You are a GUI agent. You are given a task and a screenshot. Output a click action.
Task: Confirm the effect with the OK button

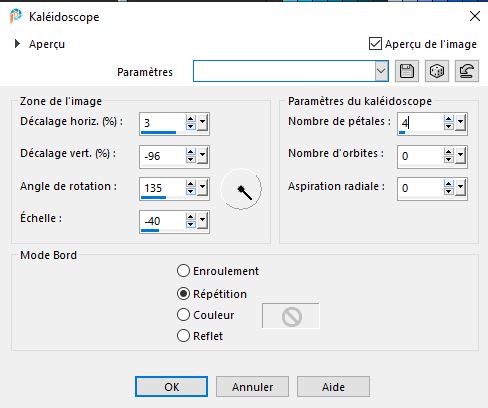pyautogui.click(x=171, y=387)
